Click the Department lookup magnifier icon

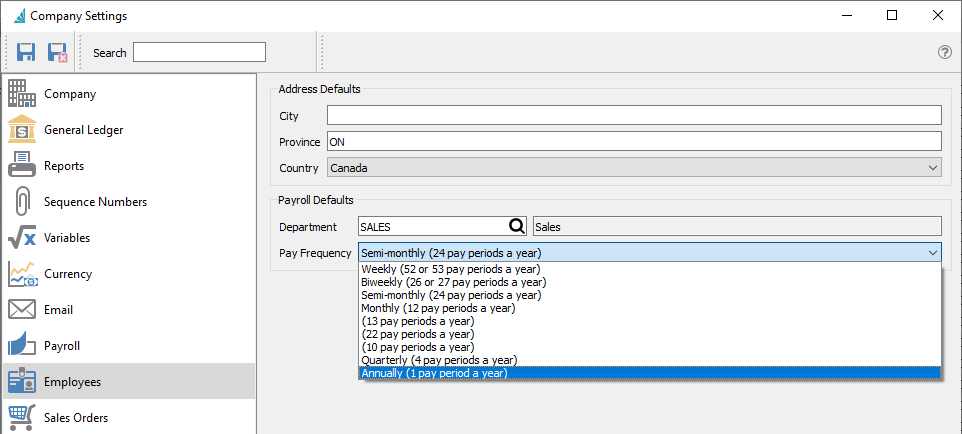(x=517, y=227)
